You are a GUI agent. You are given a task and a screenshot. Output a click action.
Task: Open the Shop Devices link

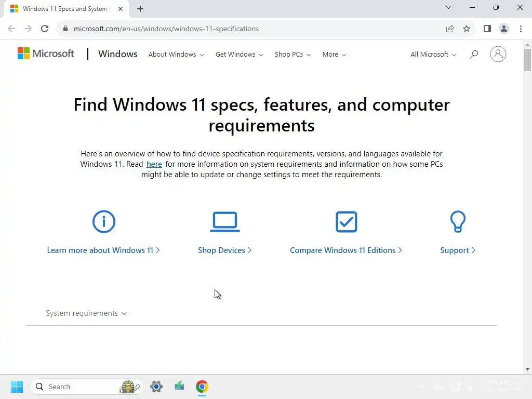[224, 250]
